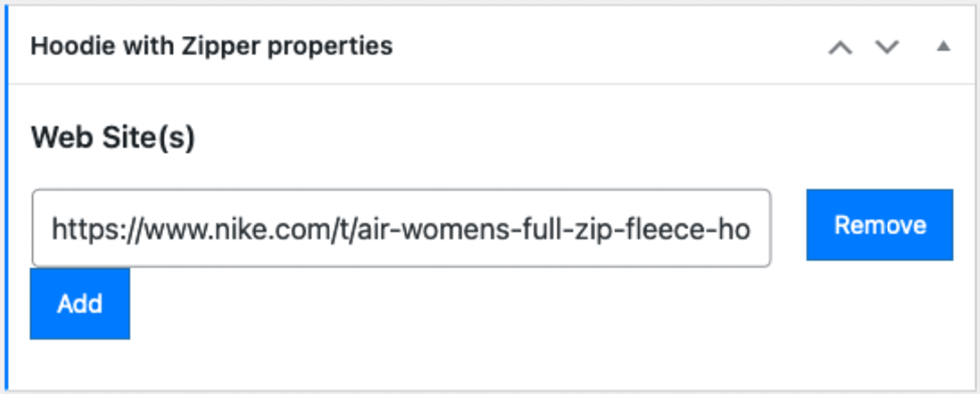Add another web site field

pos(80,304)
